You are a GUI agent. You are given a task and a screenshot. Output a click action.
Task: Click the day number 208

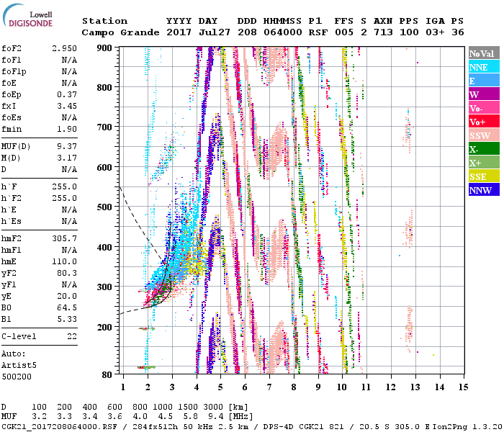pos(247,32)
